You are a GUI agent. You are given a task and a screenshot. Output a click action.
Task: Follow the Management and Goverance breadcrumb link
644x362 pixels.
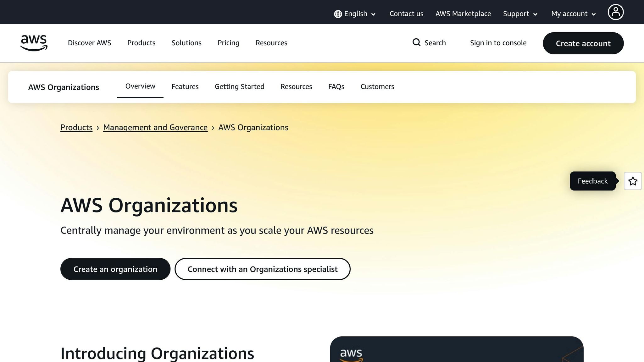pos(155,127)
